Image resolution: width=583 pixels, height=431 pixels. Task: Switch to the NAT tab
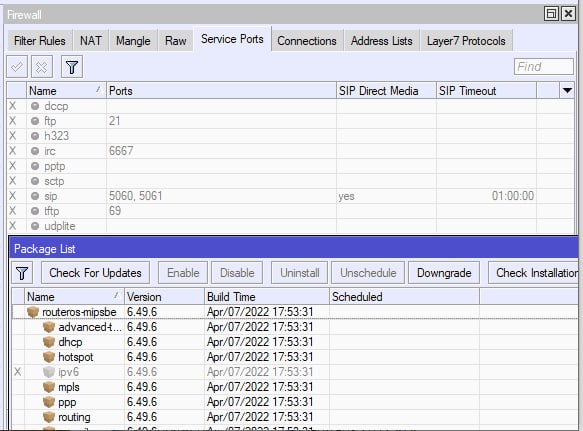pos(91,41)
